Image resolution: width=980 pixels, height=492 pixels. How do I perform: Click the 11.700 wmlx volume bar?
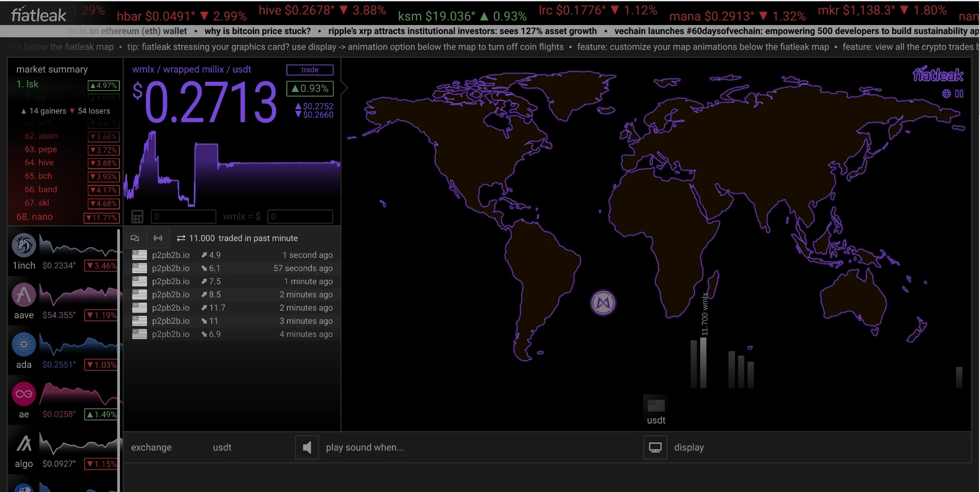point(703,363)
